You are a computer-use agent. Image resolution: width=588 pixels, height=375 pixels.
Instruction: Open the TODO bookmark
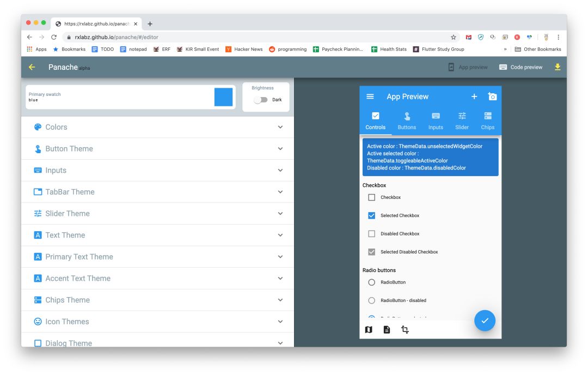(x=103, y=49)
